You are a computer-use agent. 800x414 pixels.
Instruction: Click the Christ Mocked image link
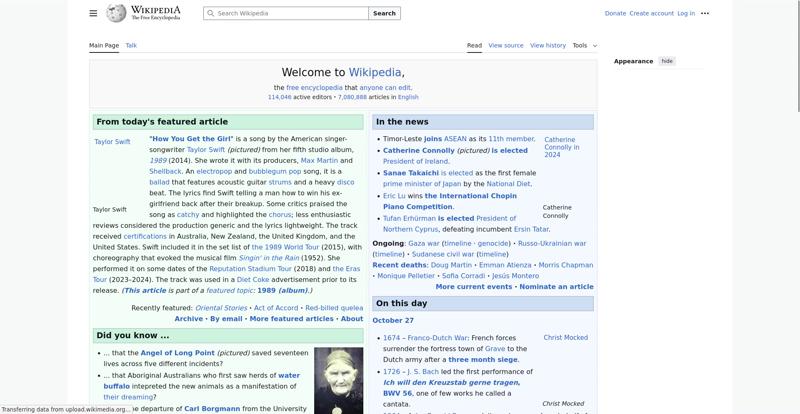coord(565,338)
